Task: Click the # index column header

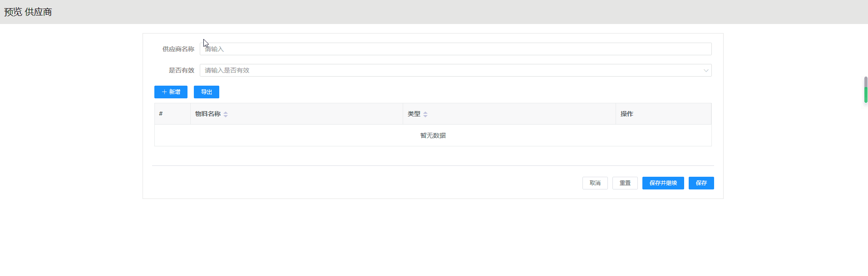Action: 161,114
